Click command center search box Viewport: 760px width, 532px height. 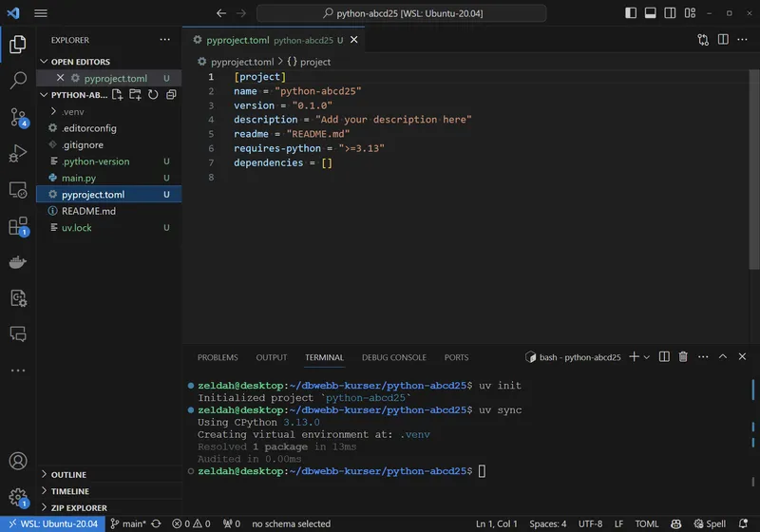point(401,13)
